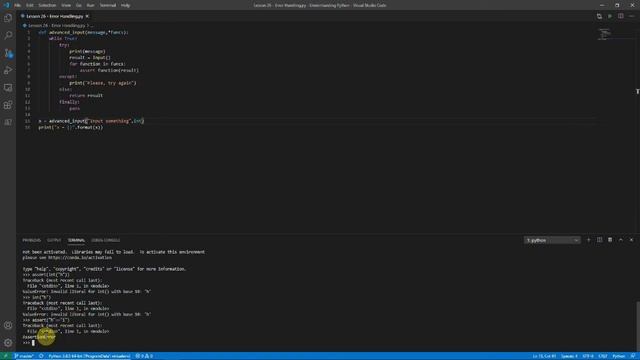Open the Manage gear icon
The height and width of the screenshot is (360, 640).
coord(8,343)
